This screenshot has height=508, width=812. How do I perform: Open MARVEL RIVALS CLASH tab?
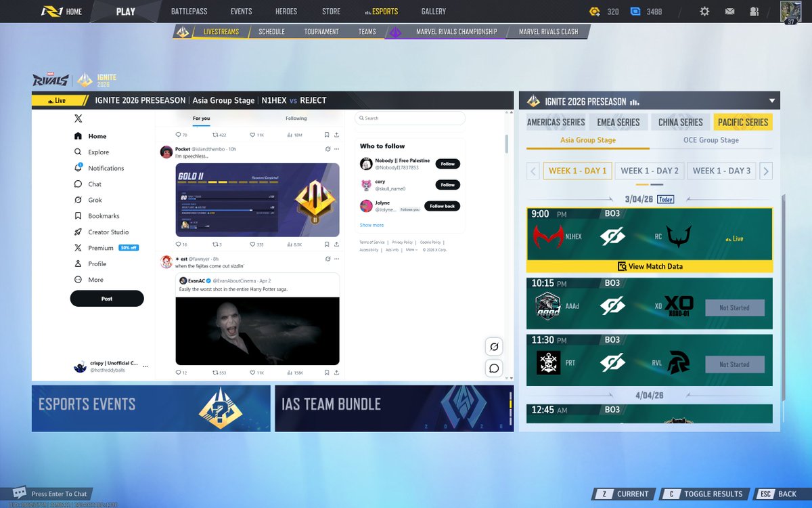coord(548,32)
